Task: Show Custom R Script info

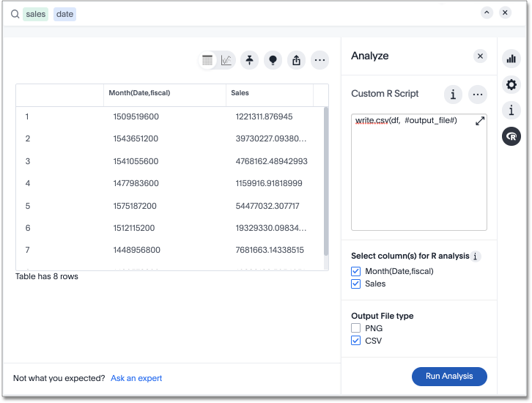Action: pos(454,94)
